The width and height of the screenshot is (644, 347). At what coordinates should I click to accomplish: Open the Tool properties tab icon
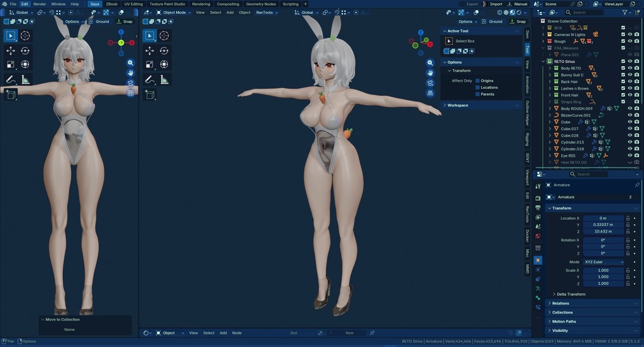coord(538,186)
